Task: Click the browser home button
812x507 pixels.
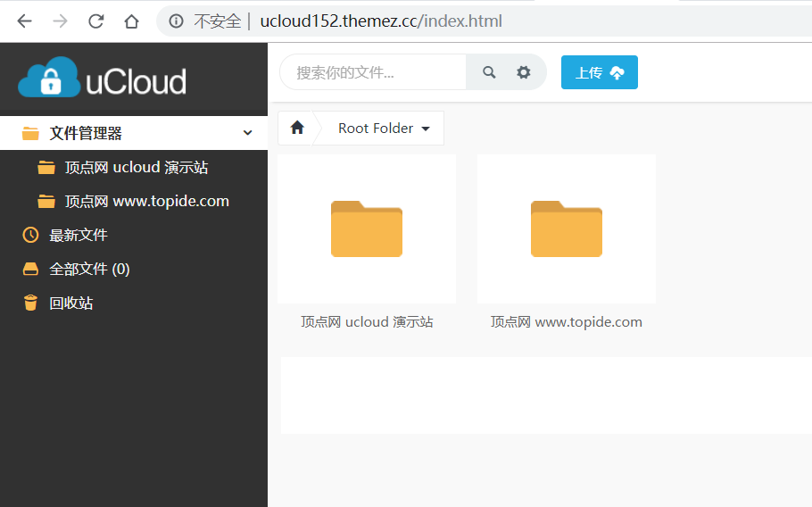Action: pos(131,21)
